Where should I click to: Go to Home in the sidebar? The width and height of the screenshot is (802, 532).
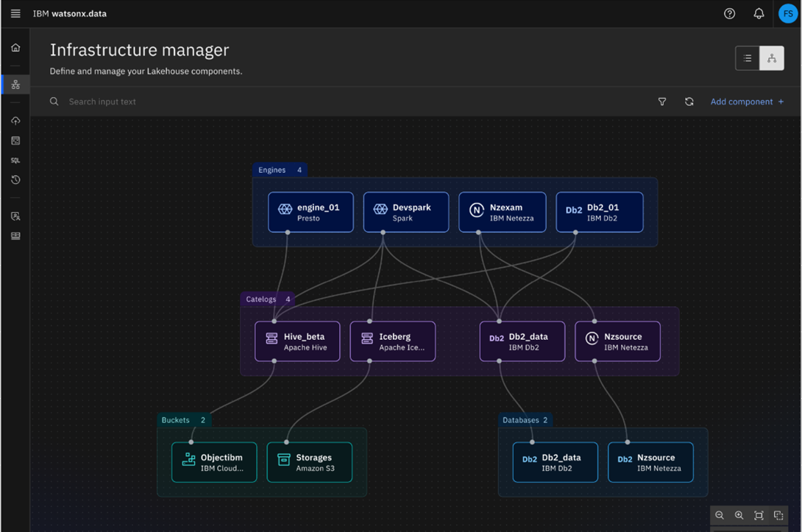(15, 48)
